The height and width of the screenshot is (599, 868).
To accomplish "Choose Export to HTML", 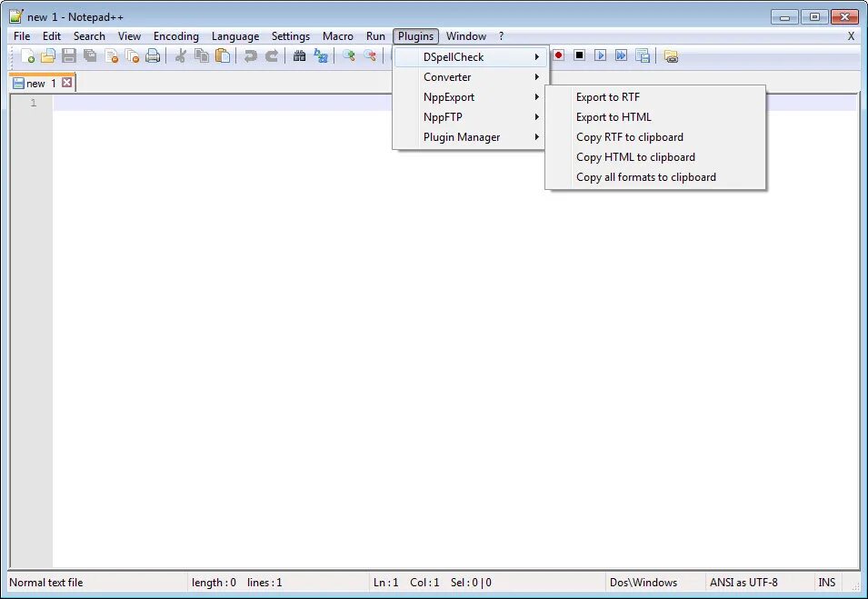I will [x=655, y=117].
